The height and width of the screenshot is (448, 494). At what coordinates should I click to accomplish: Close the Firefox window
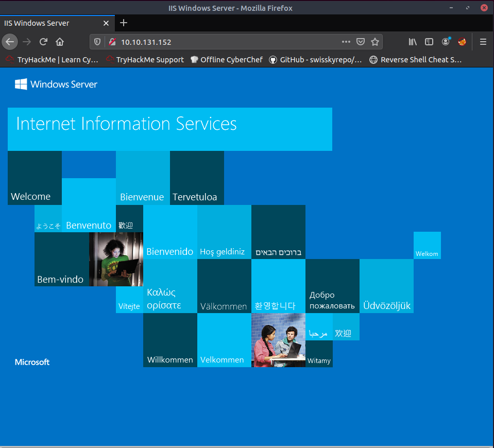point(484,8)
